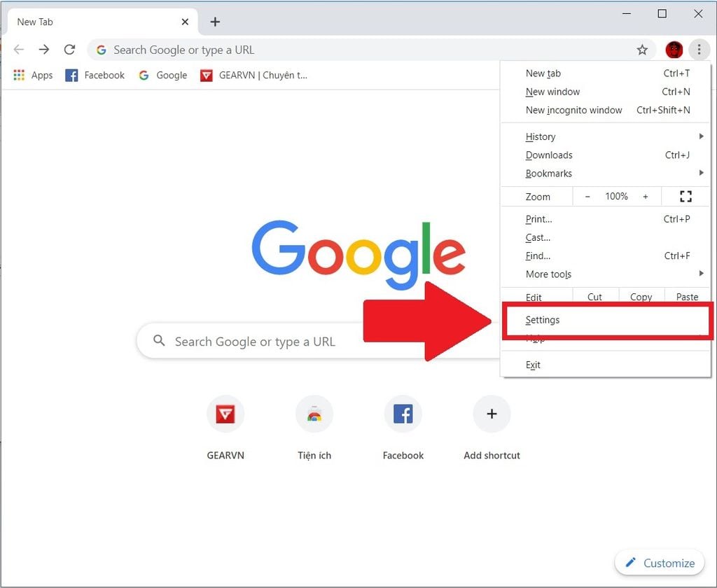Reload the page

(x=69, y=50)
